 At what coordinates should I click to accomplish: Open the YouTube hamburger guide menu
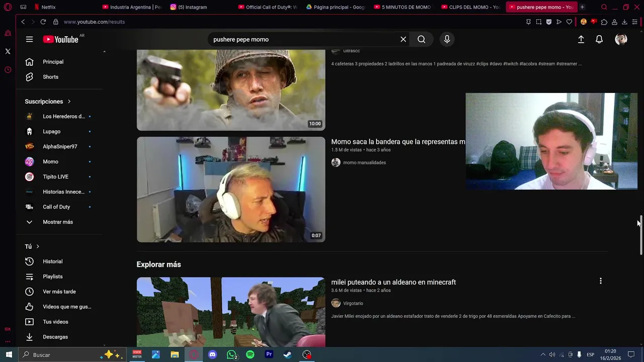(x=29, y=39)
